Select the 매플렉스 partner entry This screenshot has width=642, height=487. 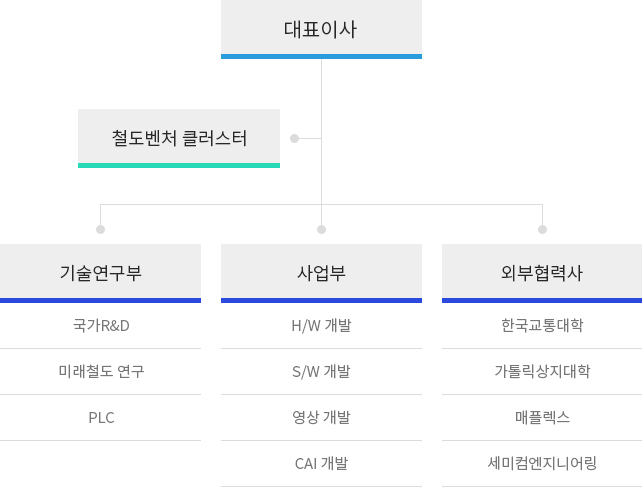pos(542,418)
